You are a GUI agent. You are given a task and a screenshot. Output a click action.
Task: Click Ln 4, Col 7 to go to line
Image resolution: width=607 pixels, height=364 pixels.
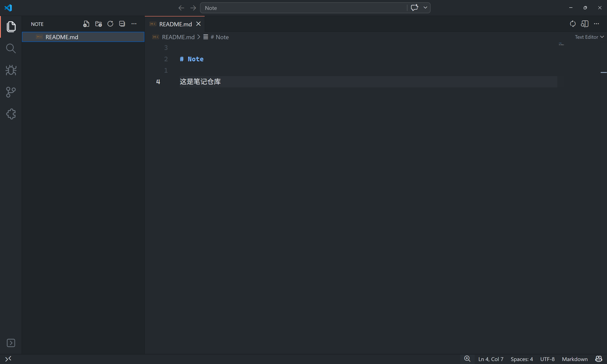pos(491,359)
